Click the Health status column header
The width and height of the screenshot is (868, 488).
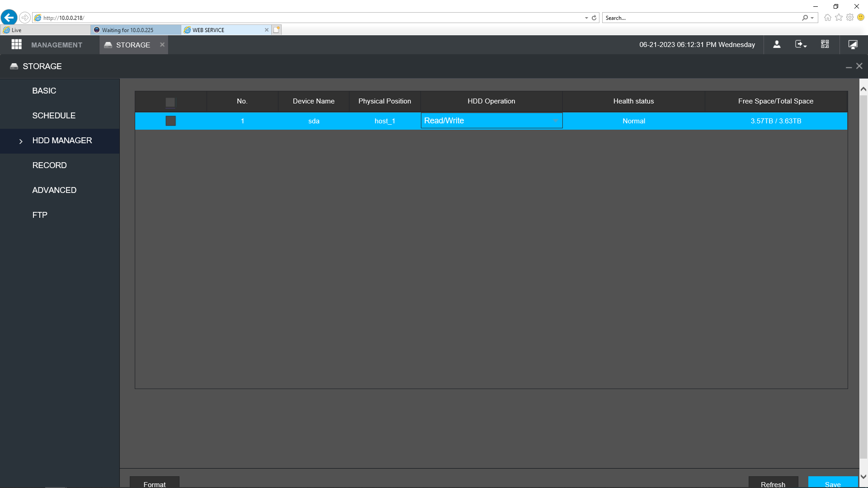(633, 101)
